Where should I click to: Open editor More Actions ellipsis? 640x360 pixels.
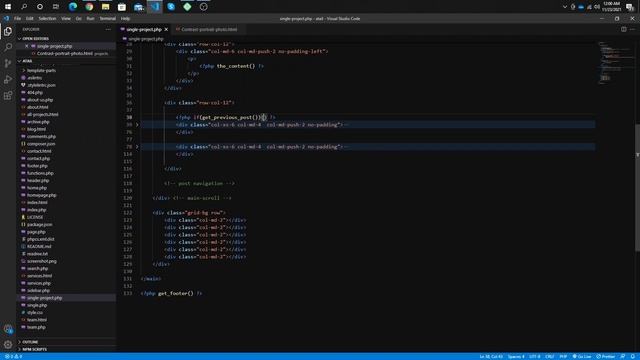pyautogui.click(x=632, y=29)
